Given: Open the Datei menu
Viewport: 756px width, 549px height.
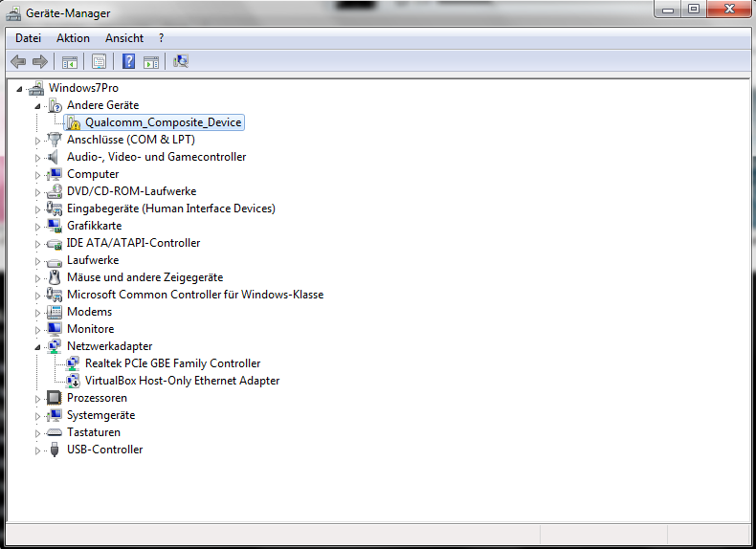Looking at the screenshot, I should point(28,38).
